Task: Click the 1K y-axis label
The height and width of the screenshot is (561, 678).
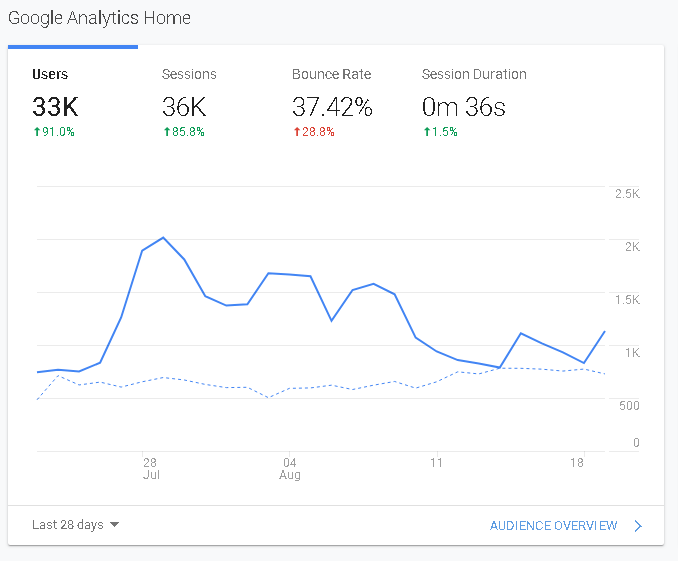Action: click(x=632, y=353)
